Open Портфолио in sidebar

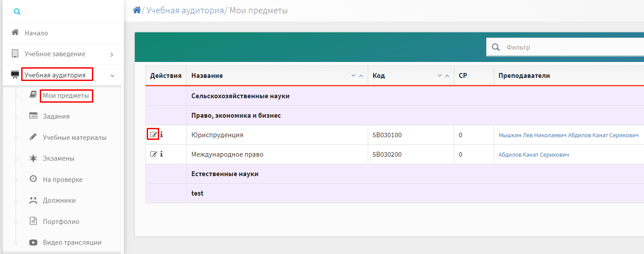(x=61, y=222)
